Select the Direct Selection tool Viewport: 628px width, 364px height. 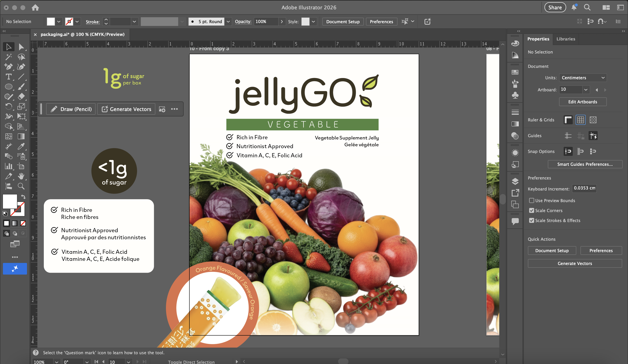(21, 47)
